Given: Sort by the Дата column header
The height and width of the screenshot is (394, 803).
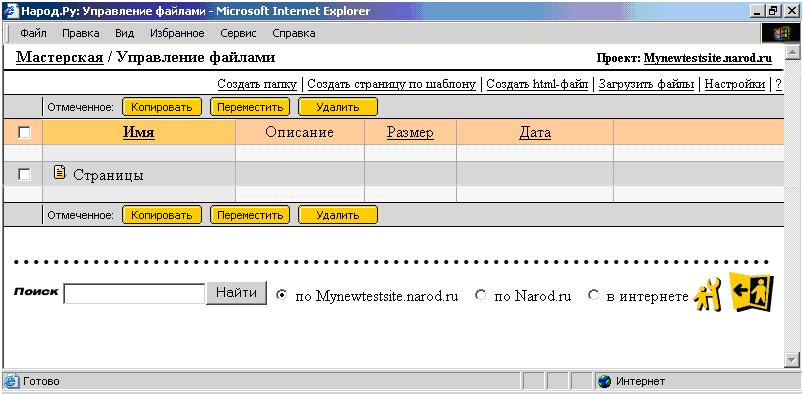Looking at the screenshot, I should pos(535,133).
